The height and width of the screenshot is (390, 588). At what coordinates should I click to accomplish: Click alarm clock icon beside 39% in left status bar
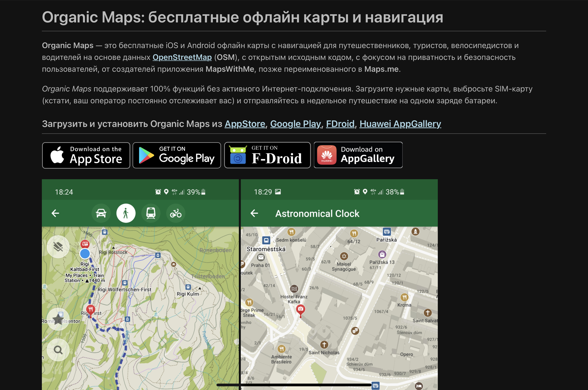(158, 192)
